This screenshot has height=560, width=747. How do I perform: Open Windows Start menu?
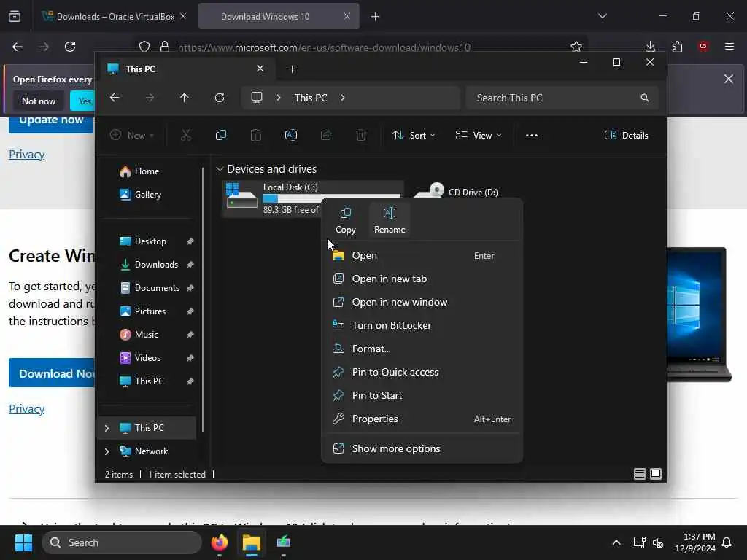pyautogui.click(x=23, y=542)
